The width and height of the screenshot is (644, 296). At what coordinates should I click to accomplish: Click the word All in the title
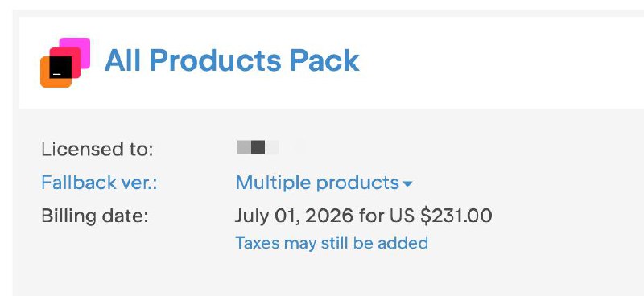pyautogui.click(x=122, y=60)
